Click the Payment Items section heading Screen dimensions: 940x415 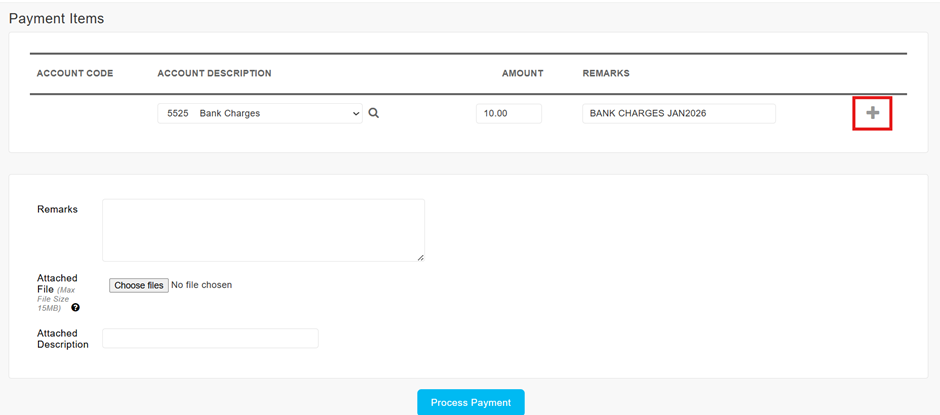tap(56, 19)
